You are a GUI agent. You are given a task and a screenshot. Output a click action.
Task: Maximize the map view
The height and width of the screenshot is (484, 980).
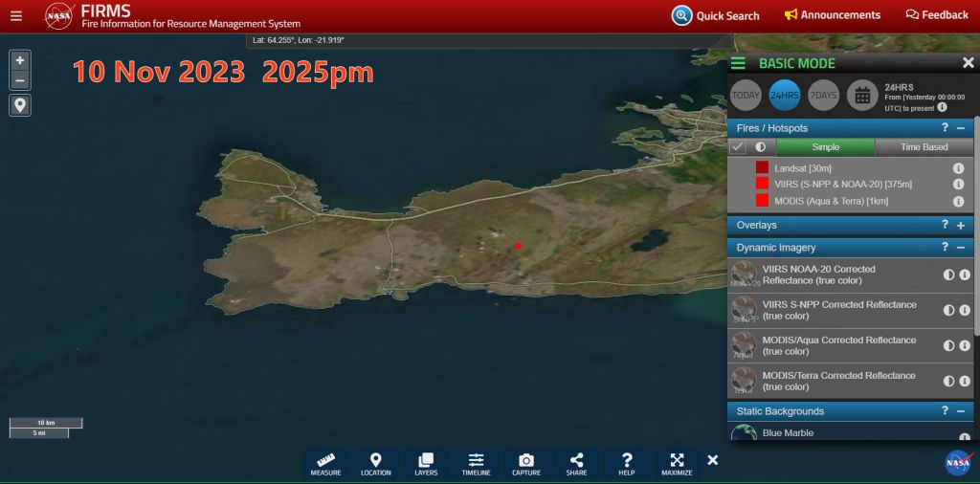pyautogui.click(x=677, y=464)
